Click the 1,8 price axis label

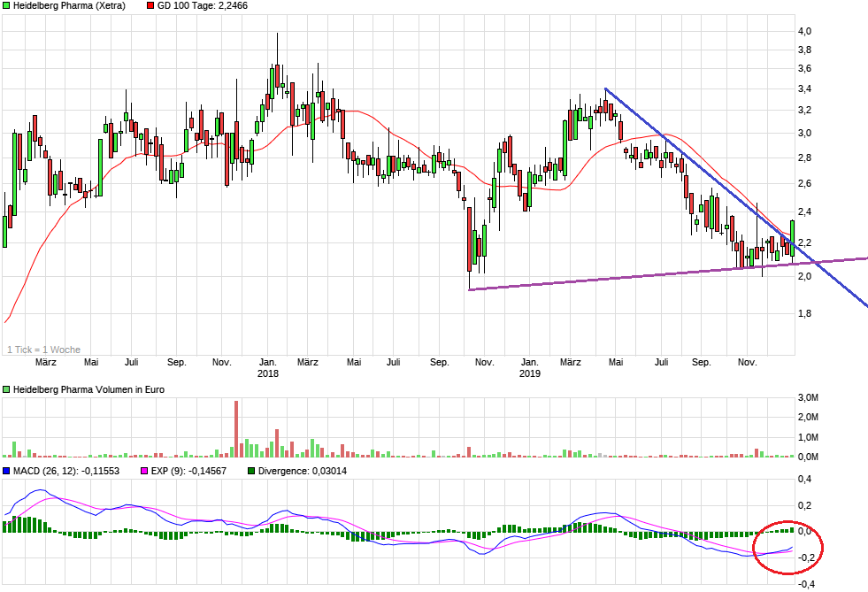[x=804, y=313]
